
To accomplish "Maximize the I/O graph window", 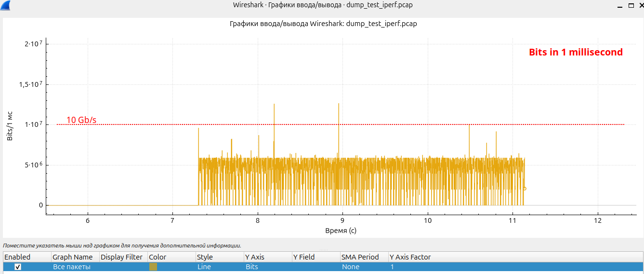I will click(x=631, y=5).
